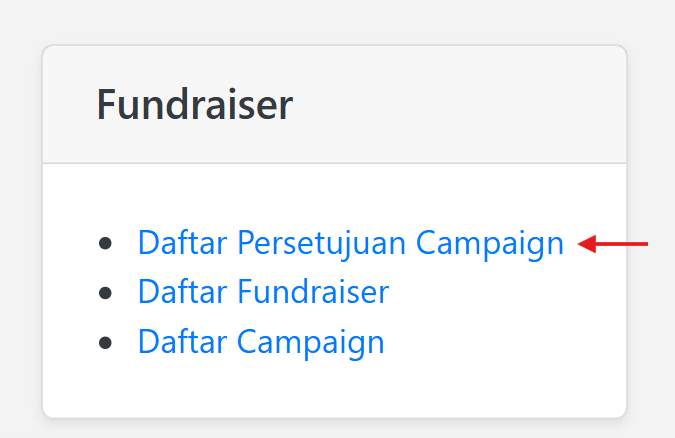The image size is (675, 438).
Task: Select the Fundraiser card heading
Action: 194,105
